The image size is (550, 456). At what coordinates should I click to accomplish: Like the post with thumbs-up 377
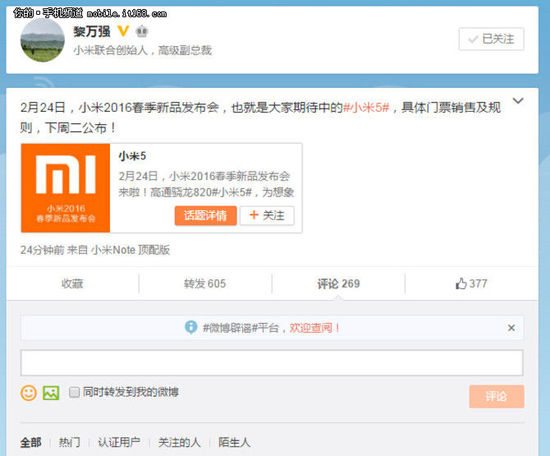[x=471, y=283]
